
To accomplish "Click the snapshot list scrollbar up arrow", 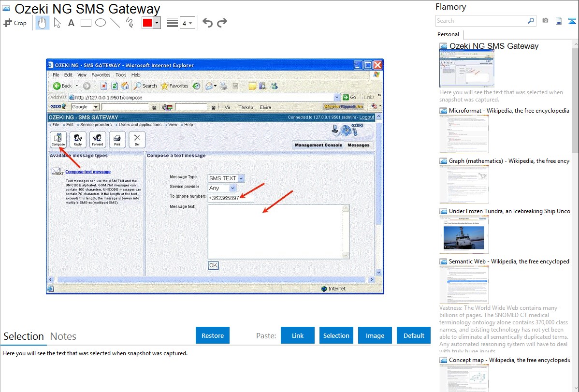I will pyautogui.click(x=575, y=44).
